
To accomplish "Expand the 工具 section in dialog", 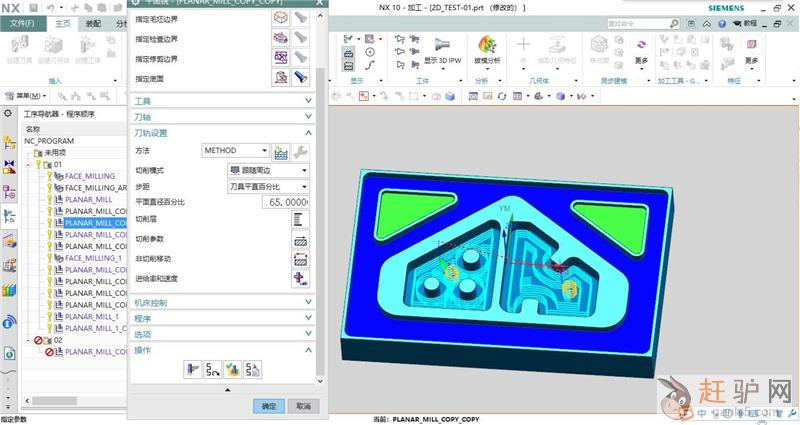I will (222, 101).
